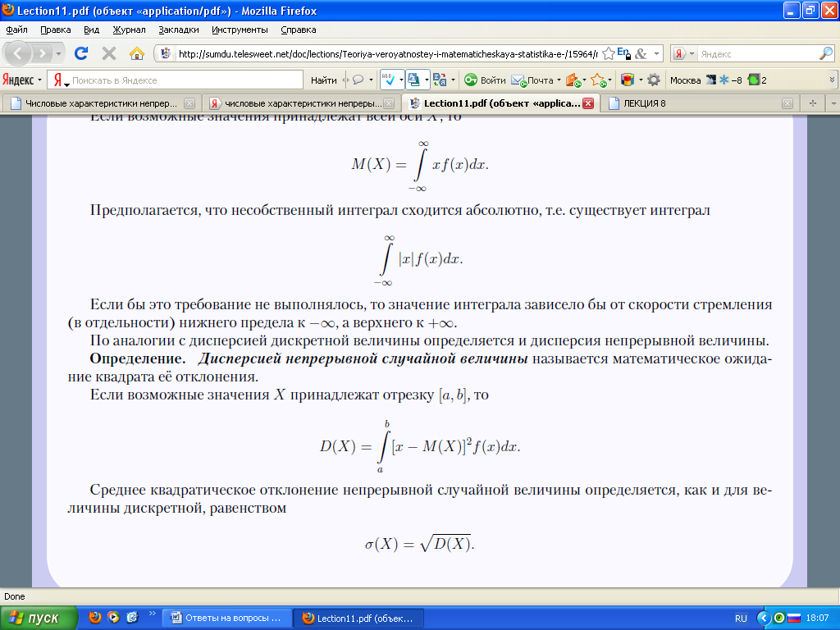The image size is (840, 630).
Task: Select the Lection11.pdf tab
Action: [x=501, y=103]
